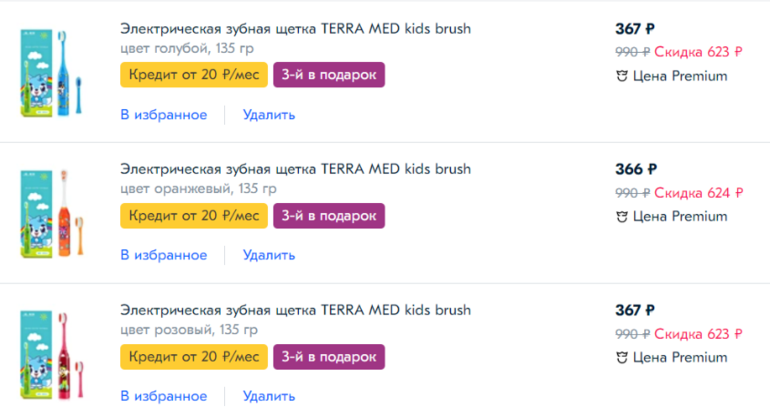
Task: Click the 366 ₽ price of orange toothbrush
Action: coord(636,169)
